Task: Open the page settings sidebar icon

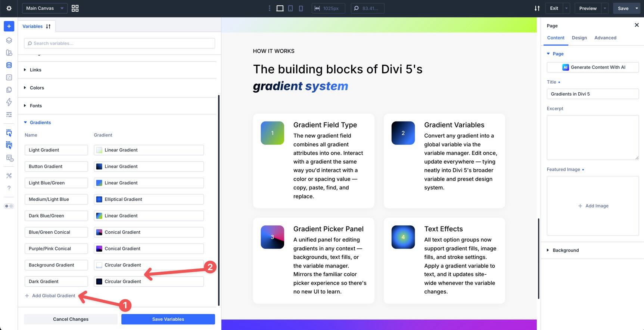Action: (9, 77)
